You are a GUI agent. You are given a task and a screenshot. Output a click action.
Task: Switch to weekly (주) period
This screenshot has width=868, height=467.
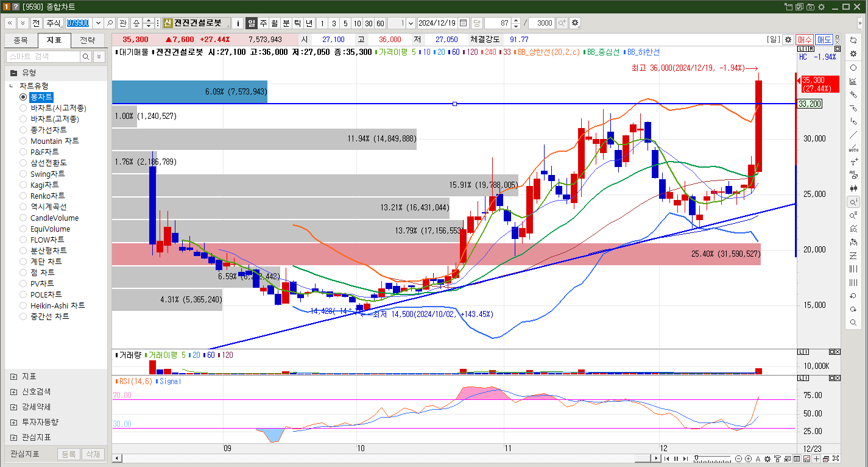click(x=263, y=23)
